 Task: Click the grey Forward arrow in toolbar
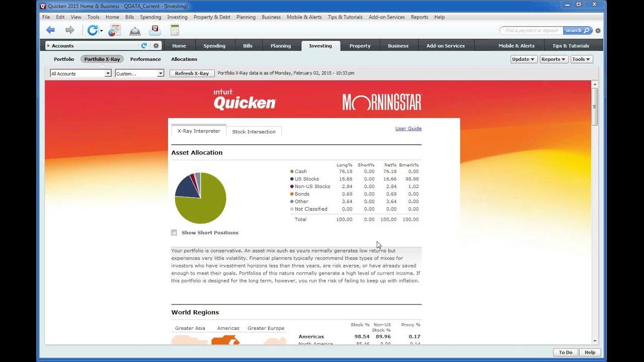point(70,30)
